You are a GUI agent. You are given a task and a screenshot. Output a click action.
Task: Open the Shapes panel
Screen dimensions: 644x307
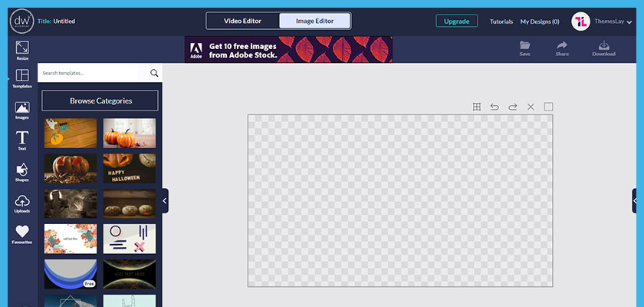(x=21, y=172)
